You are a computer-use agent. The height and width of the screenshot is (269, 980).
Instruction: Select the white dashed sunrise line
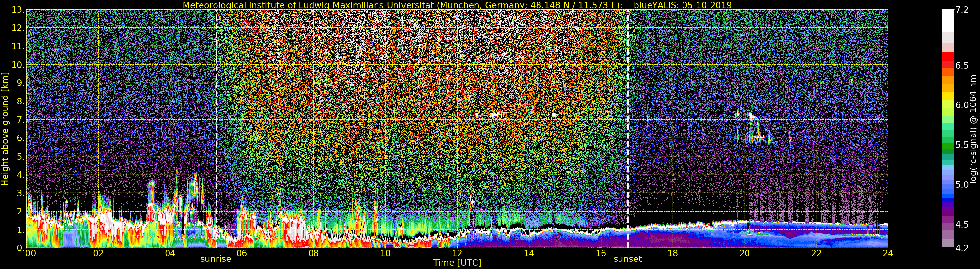216,114
